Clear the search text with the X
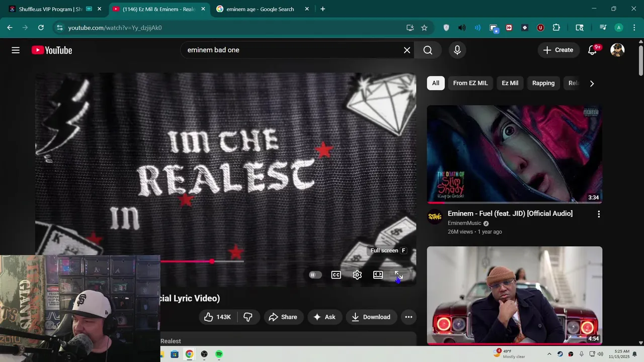 407,50
